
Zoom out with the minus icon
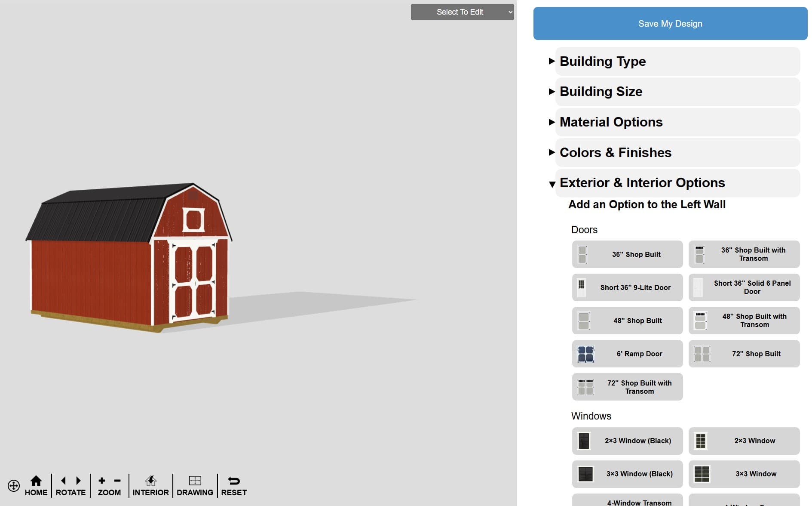tap(117, 481)
